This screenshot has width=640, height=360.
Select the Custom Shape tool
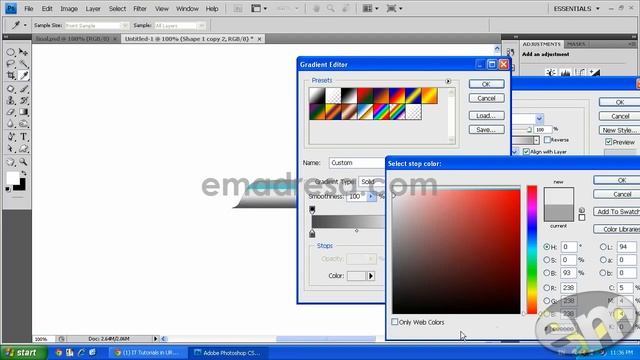point(23,149)
